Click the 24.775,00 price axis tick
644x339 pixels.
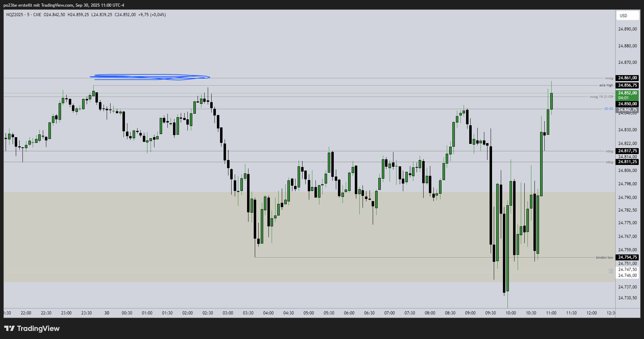[627, 223]
